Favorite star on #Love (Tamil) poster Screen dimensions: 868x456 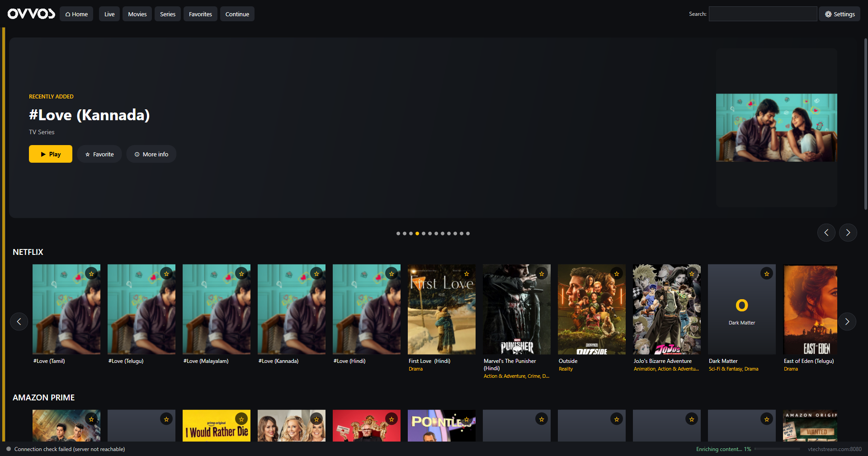pos(91,273)
